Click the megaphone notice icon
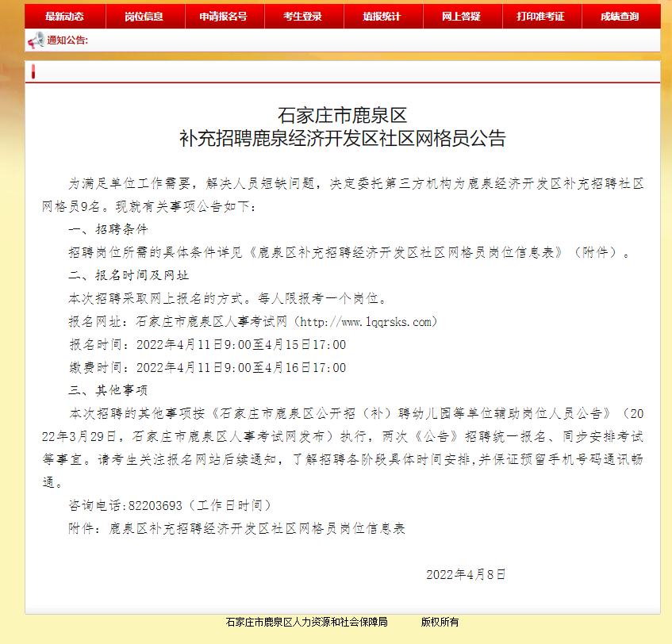 pyautogui.click(x=36, y=40)
